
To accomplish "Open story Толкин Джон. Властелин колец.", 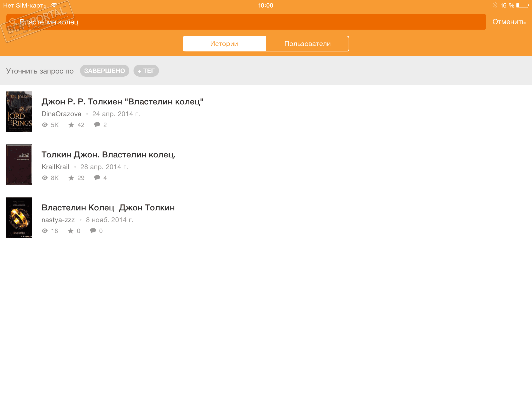I will [109, 155].
